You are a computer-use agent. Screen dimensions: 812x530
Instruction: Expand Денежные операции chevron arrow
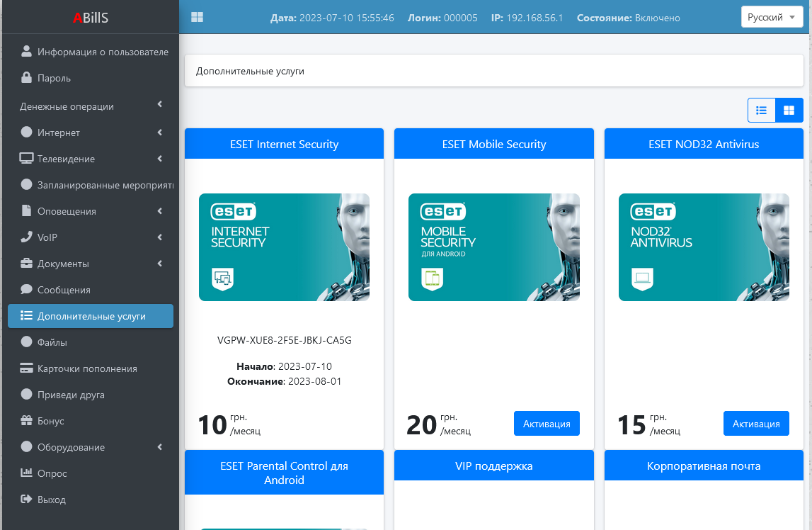click(x=160, y=105)
